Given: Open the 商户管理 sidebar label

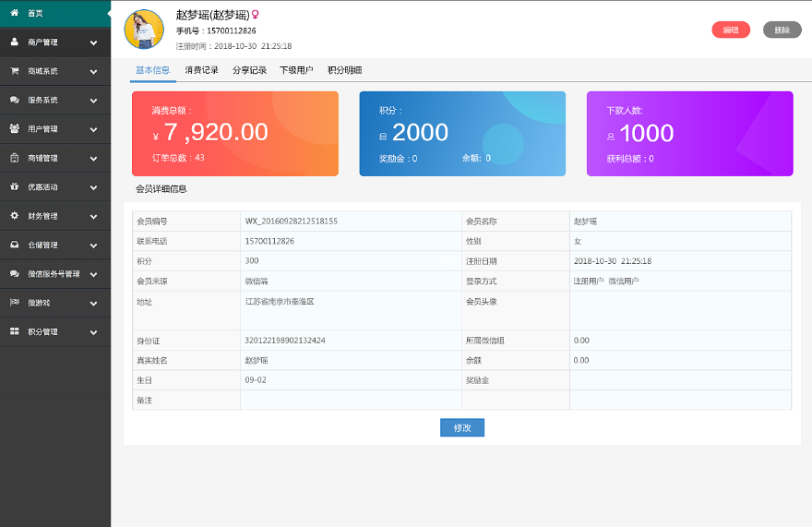Looking at the screenshot, I should coord(42,42).
